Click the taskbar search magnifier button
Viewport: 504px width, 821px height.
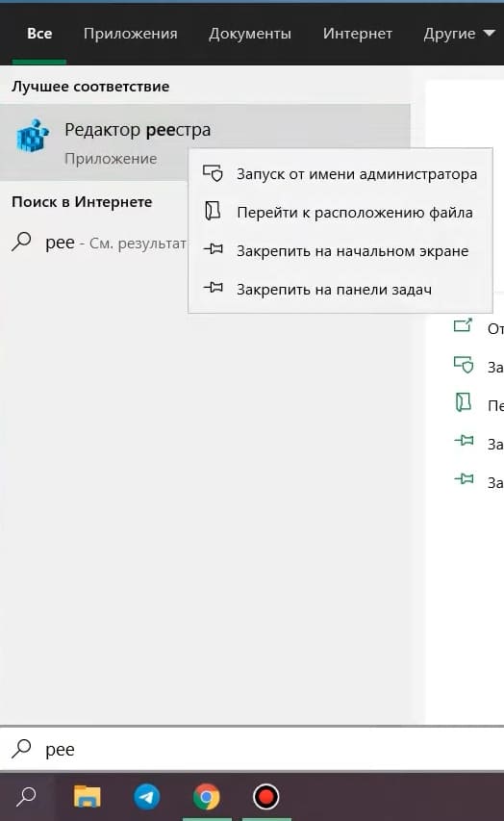26,797
